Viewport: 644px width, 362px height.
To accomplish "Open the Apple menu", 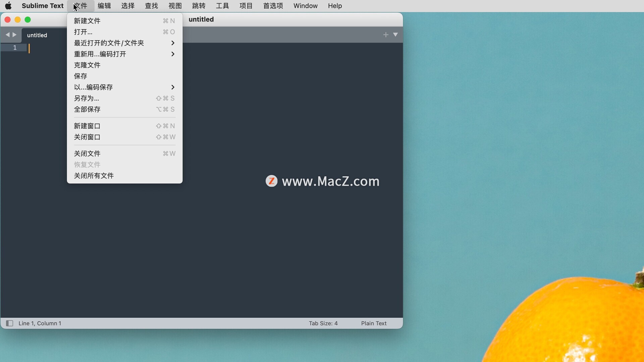I will (x=8, y=6).
